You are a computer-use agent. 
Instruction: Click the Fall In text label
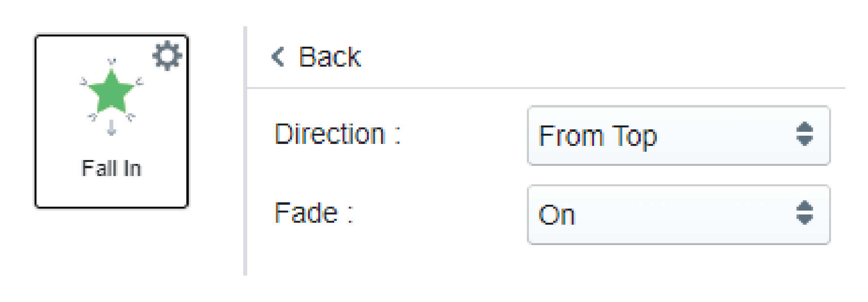click(111, 168)
